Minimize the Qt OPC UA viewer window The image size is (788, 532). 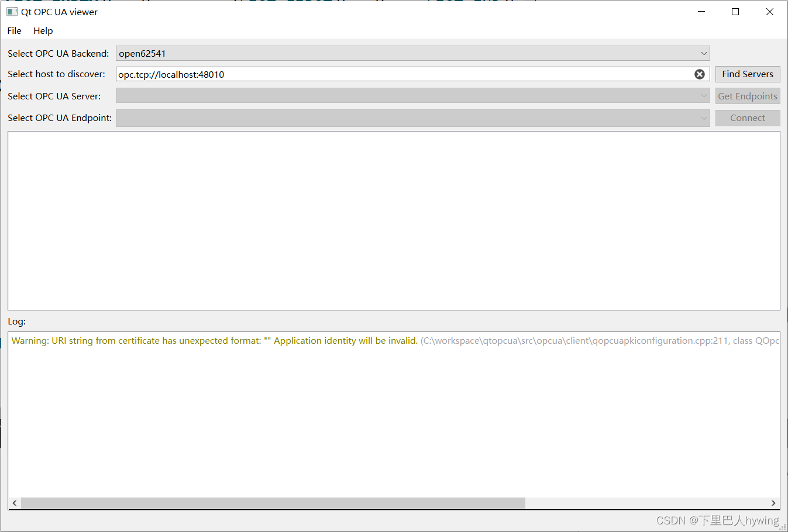[x=701, y=12]
